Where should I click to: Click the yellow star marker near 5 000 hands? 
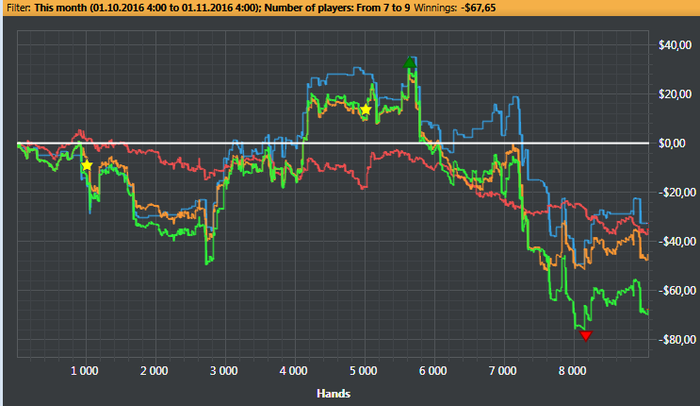click(366, 109)
